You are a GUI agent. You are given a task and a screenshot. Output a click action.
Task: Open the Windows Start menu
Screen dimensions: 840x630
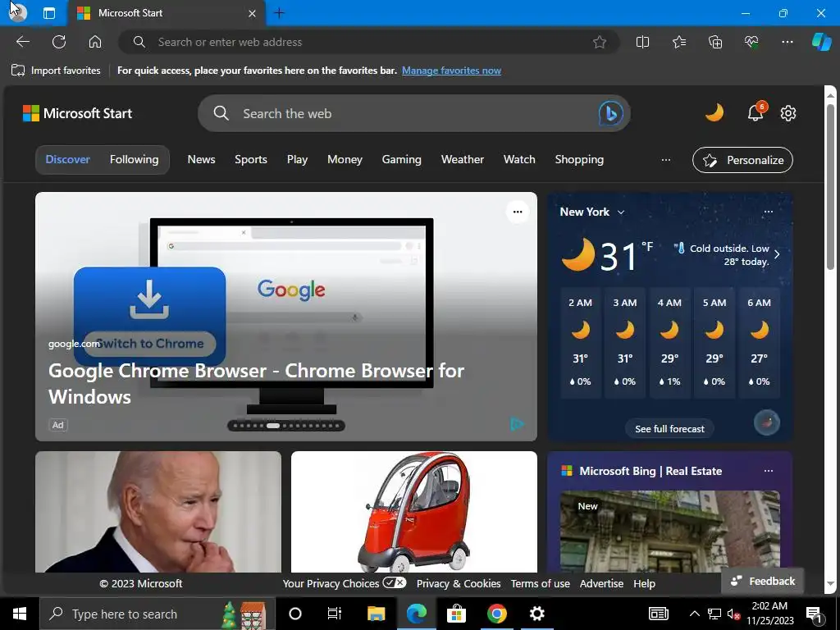(x=20, y=614)
